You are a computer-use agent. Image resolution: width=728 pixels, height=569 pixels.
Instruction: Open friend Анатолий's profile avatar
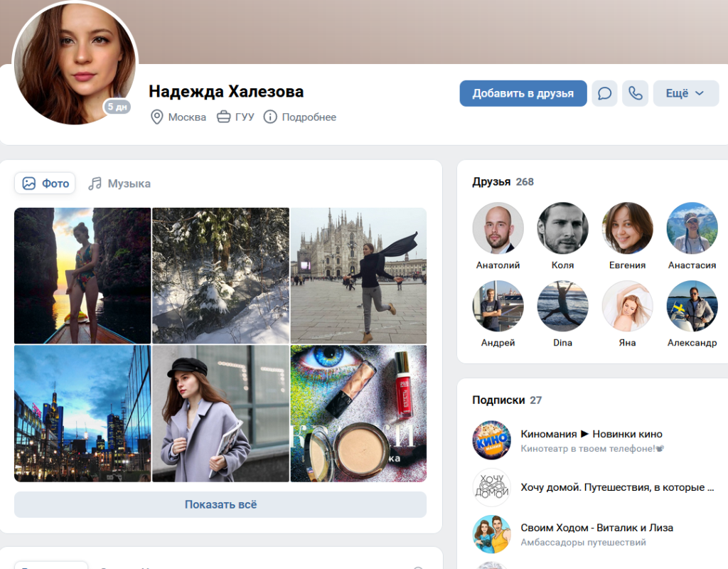click(498, 228)
